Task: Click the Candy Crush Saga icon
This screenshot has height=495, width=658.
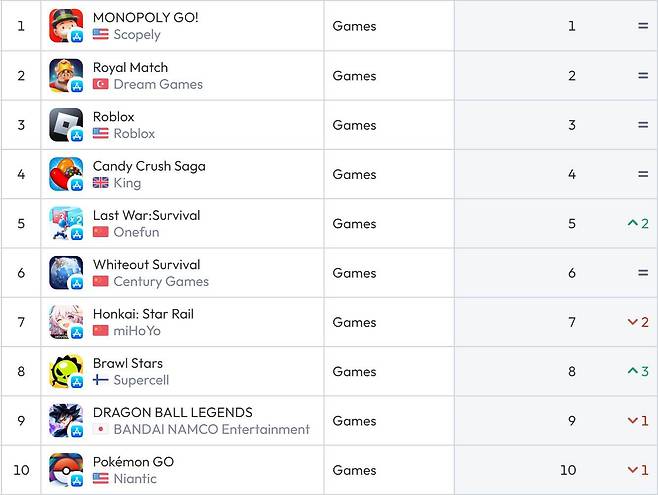Action: [66, 174]
